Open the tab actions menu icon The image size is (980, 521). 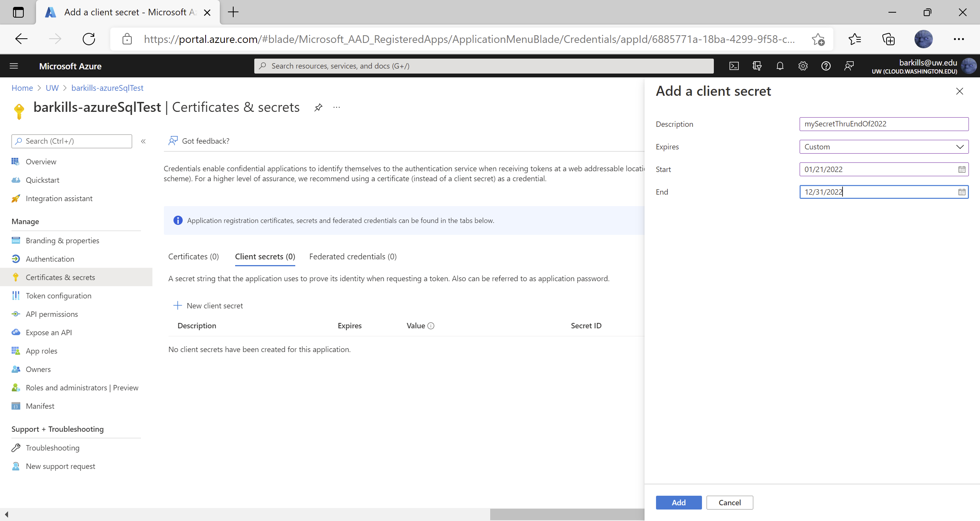18,12
